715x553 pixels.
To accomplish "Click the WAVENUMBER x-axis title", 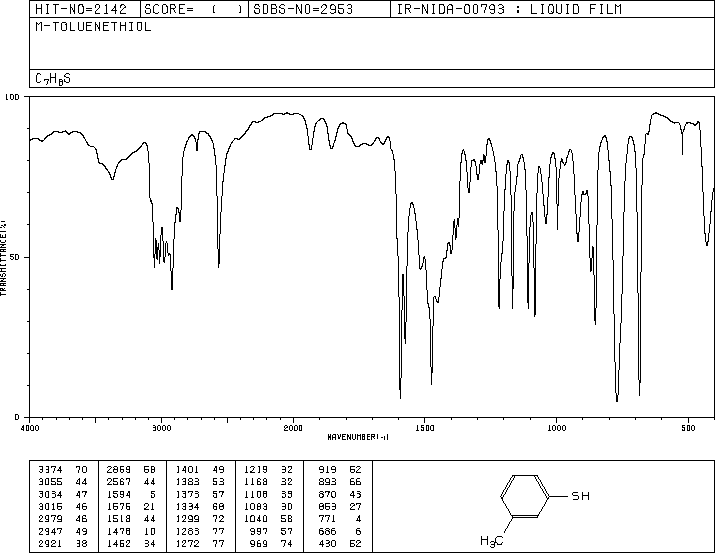I will 358,437.
